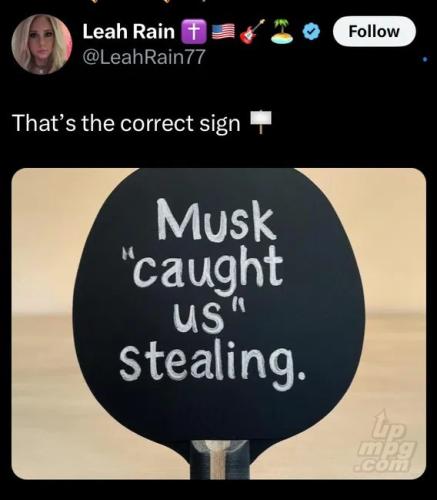This screenshot has height=500, width=437.
Task: Click the tweet text 'That's the correct sign'
Action: point(126,123)
